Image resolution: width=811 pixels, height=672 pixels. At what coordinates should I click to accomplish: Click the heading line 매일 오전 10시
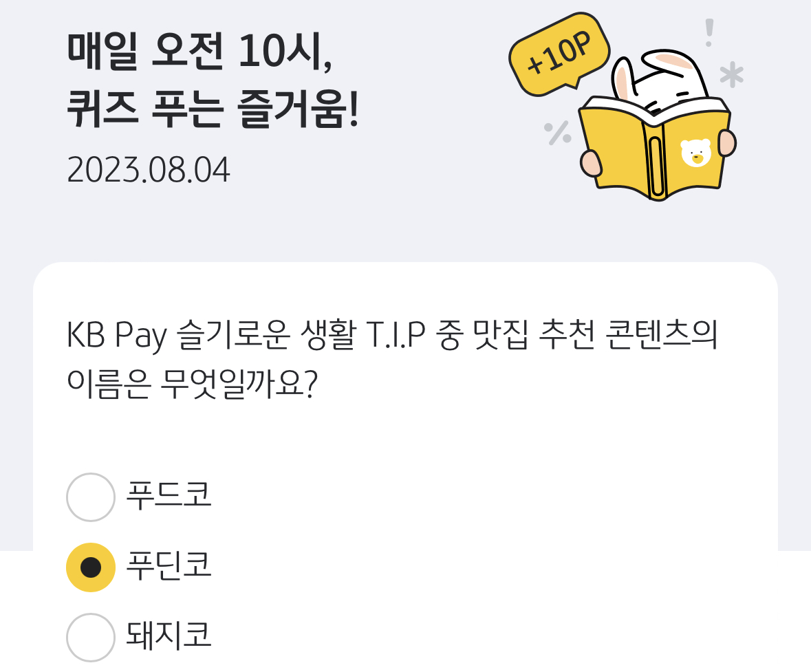click(x=199, y=51)
